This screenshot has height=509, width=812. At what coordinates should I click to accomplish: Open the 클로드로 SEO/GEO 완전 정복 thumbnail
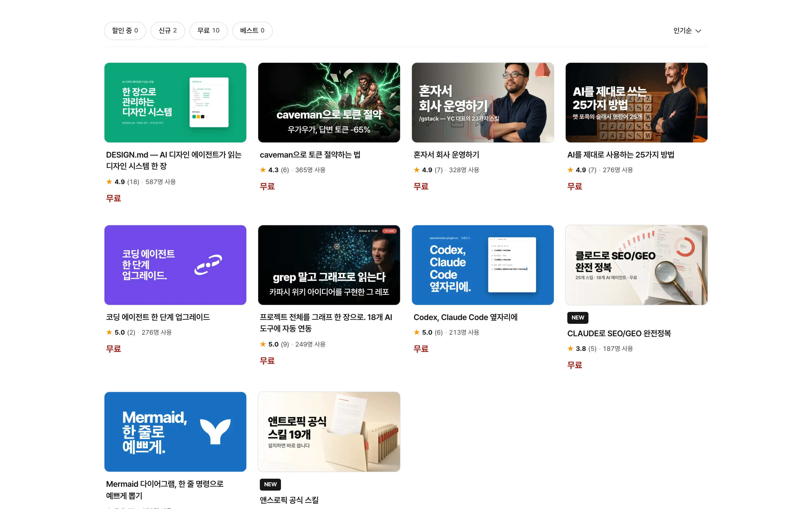point(636,265)
